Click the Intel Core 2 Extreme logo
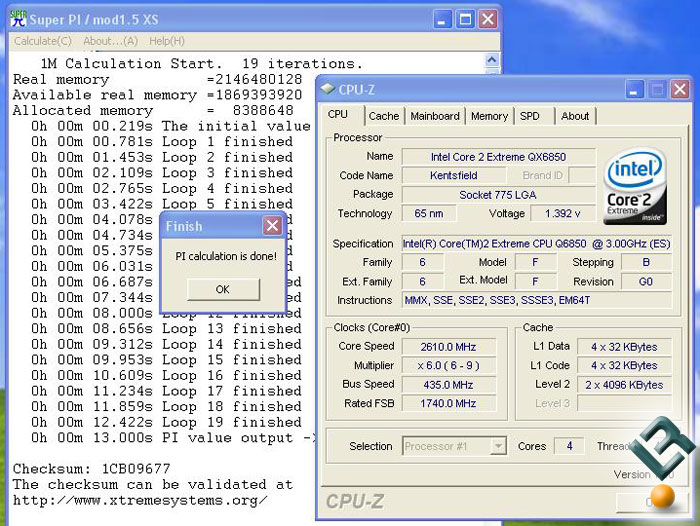This screenshot has height=526, width=700. (x=635, y=186)
